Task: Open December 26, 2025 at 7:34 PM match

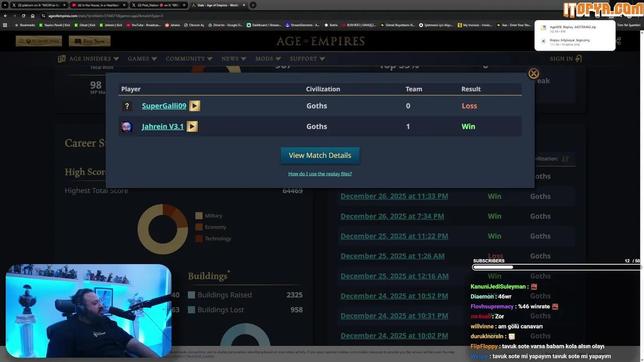Action: click(x=392, y=216)
